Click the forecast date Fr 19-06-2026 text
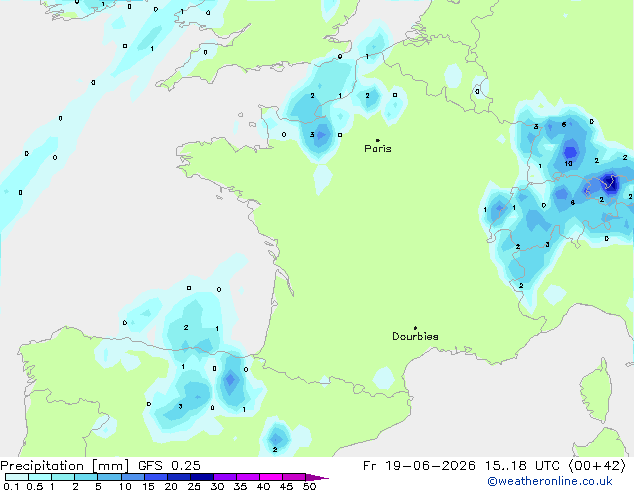The height and width of the screenshot is (490, 634). tap(419, 466)
